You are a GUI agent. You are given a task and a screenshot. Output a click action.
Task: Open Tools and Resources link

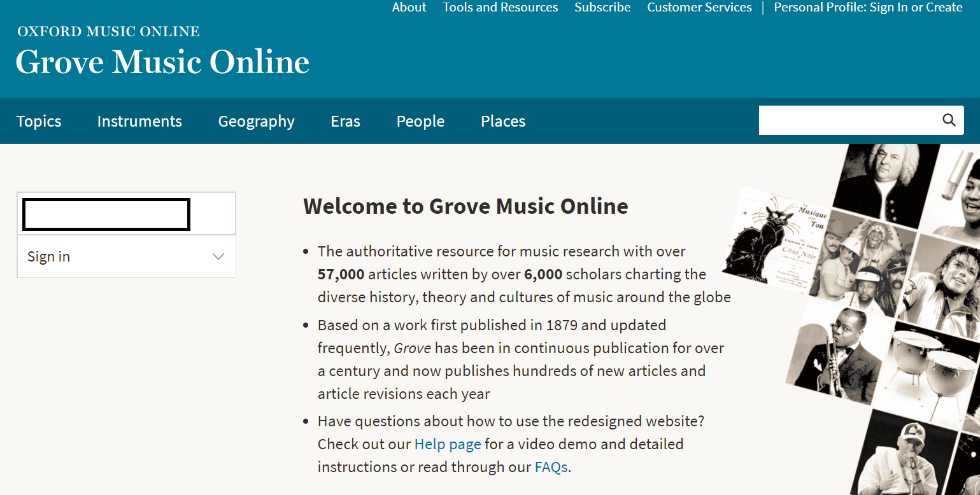[x=501, y=7]
